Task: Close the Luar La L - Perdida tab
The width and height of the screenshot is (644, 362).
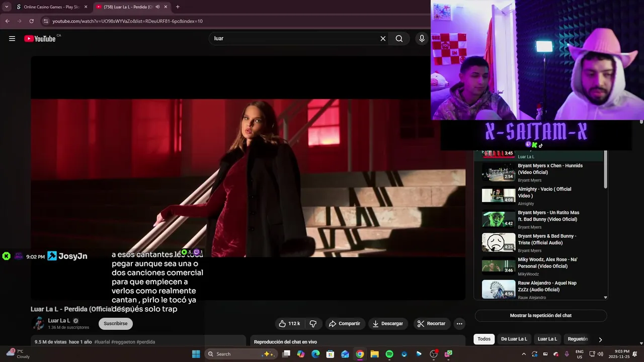Action: click(x=166, y=7)
